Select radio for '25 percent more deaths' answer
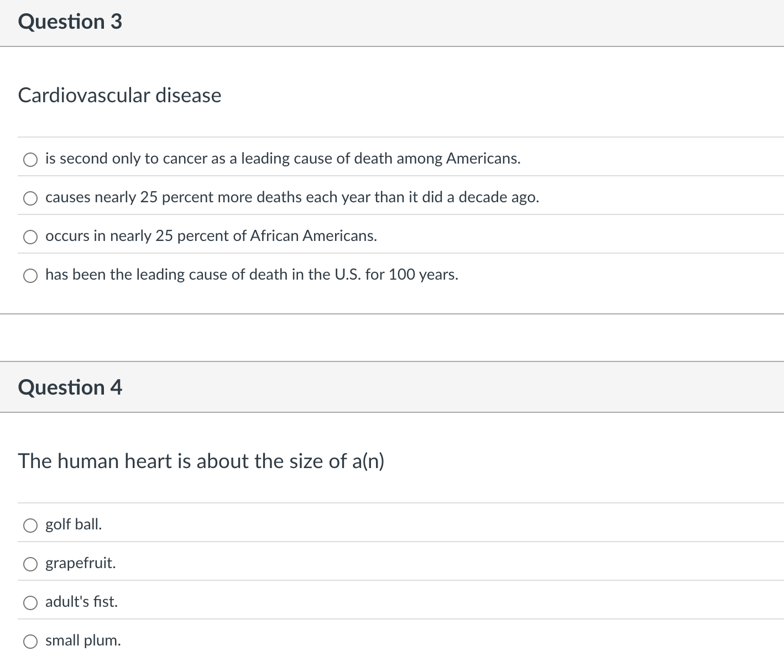 click(30, 198)
